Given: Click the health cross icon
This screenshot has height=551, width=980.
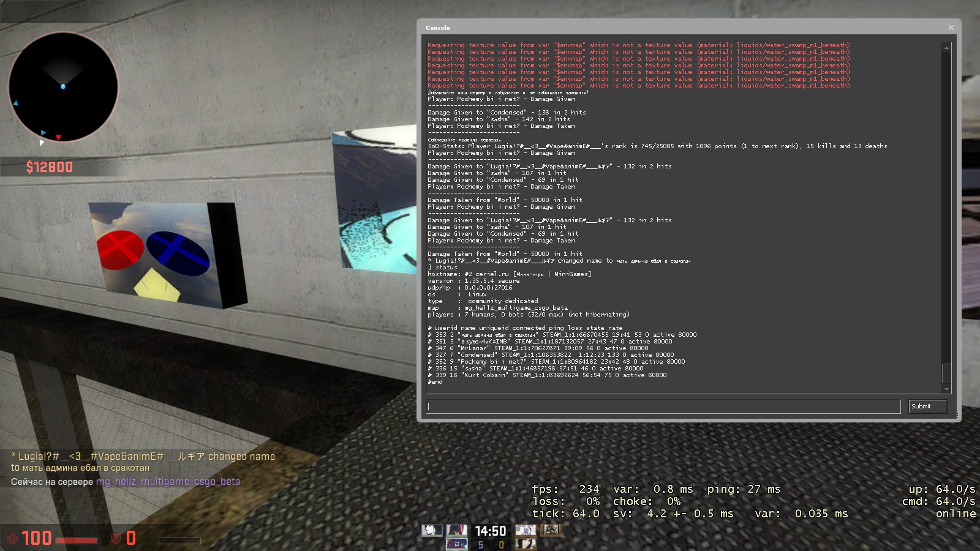Looking at the screenshot, I should point(12,539).
